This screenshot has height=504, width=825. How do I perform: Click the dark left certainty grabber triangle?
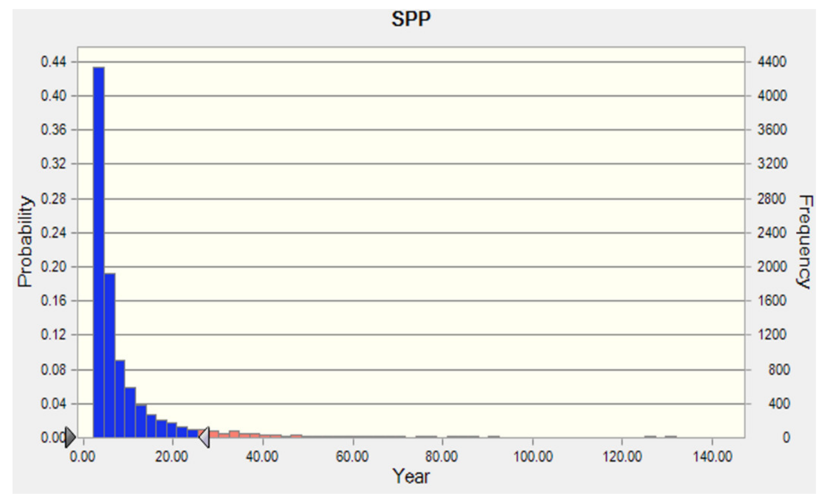(70, 437)
